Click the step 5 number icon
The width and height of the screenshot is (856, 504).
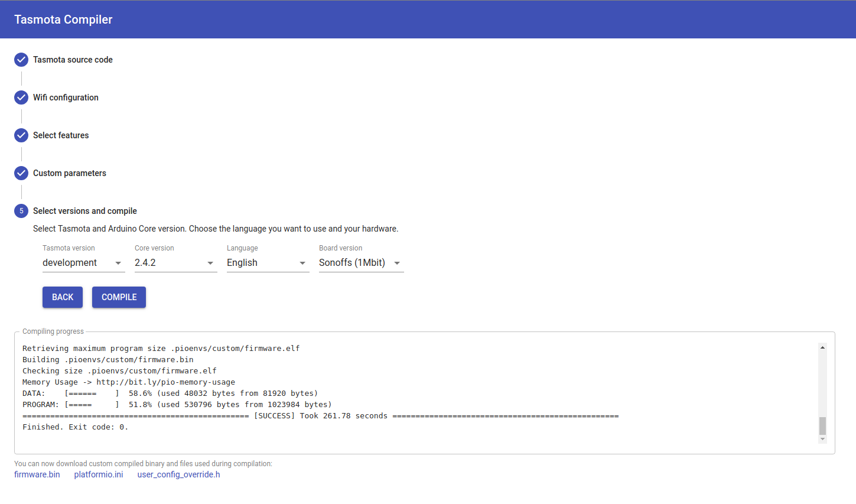(x=21, y=211)
